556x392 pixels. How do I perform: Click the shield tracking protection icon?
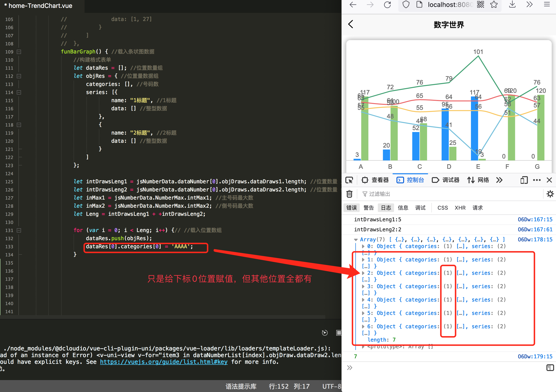click(x=406, y=5)
